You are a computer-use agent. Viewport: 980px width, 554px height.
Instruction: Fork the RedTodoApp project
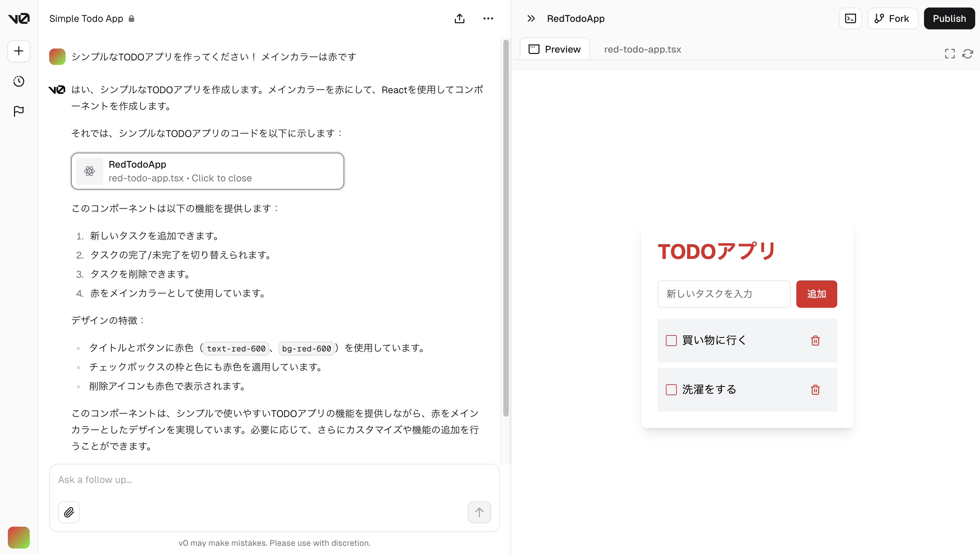[x=892, y=18]
